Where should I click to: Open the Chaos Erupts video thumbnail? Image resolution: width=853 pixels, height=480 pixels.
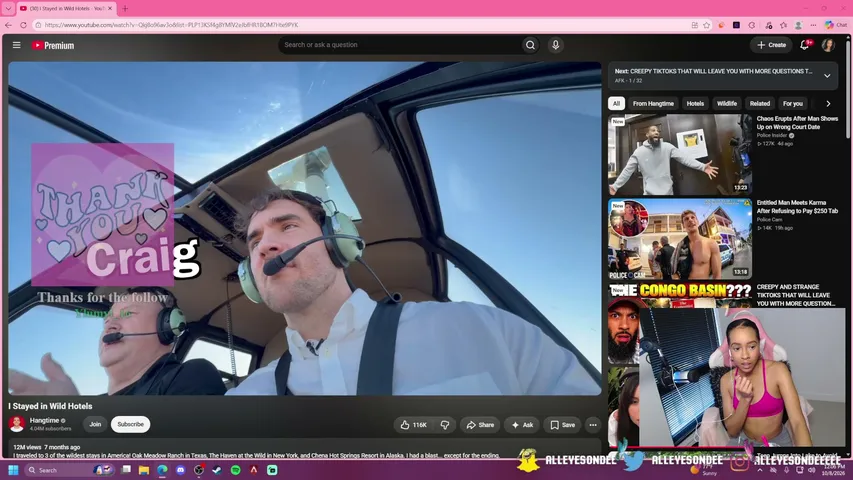point(680,155)
